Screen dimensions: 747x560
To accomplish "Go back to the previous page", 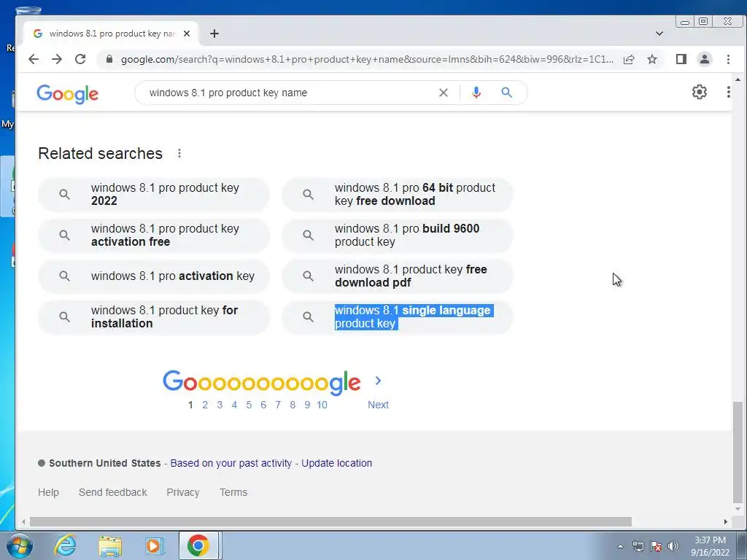I will (x=34, y=59).
